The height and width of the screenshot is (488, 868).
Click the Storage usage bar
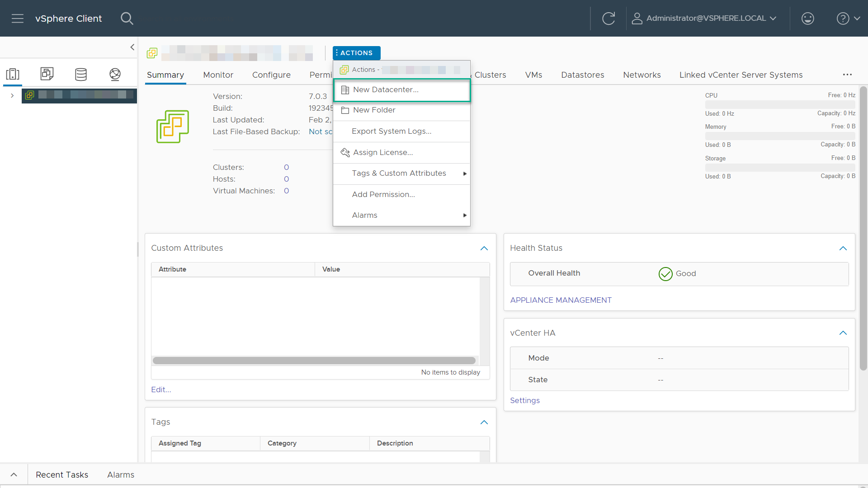coord(780,168)
